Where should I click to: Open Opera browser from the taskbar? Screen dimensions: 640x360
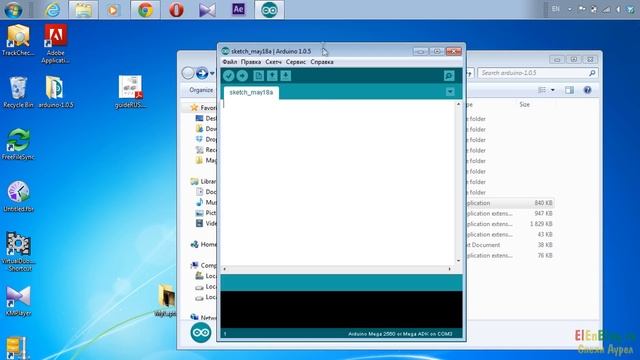click(176, 10)
